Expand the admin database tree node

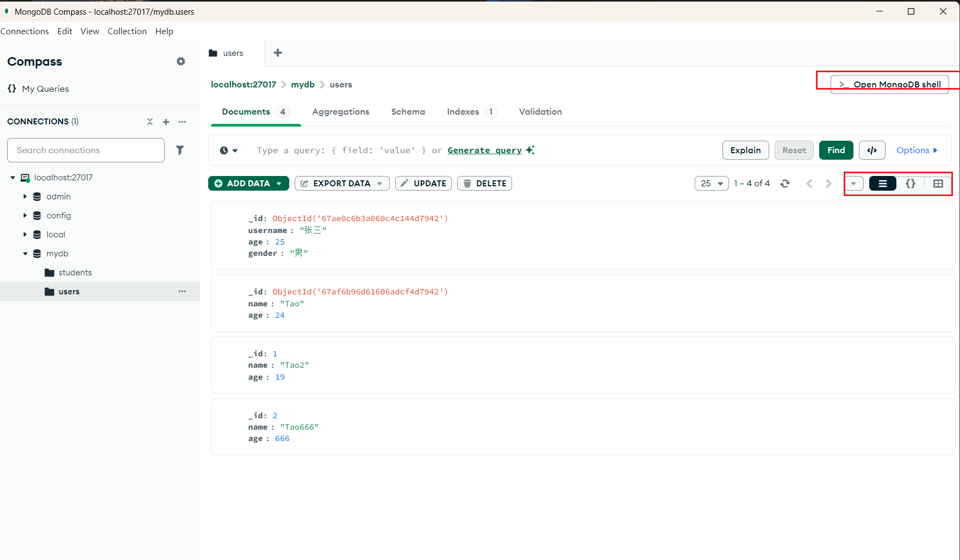click(25, 197)
